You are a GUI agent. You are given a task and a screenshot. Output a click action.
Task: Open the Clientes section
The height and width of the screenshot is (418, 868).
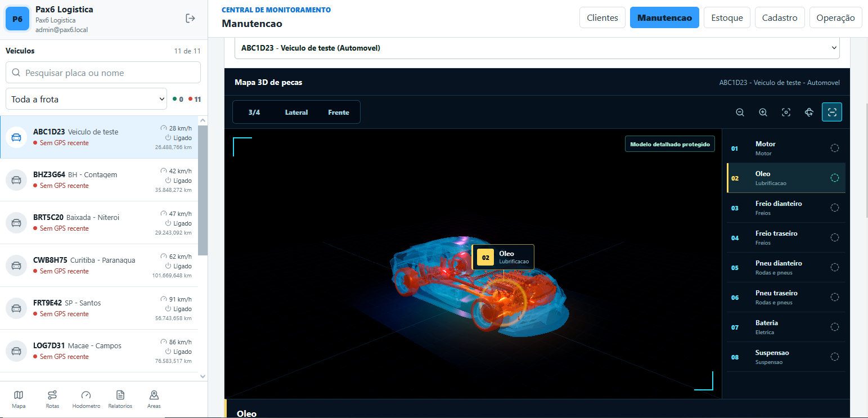click(x=602, y=17)
